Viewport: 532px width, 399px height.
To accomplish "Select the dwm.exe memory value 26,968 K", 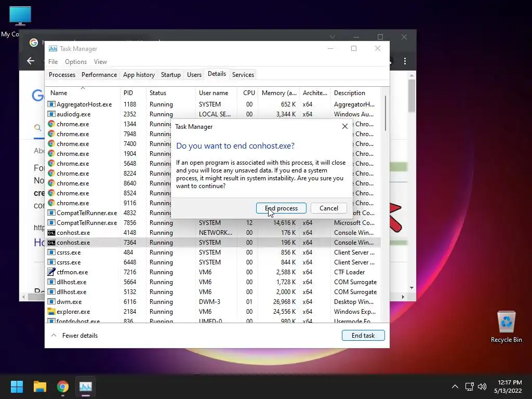I will click(284, 301).
